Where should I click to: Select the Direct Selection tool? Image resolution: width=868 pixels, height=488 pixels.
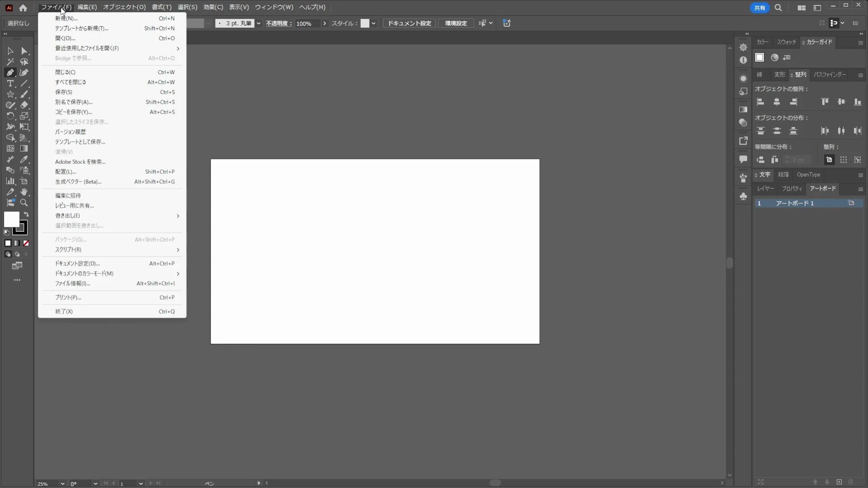pos(24,51)
